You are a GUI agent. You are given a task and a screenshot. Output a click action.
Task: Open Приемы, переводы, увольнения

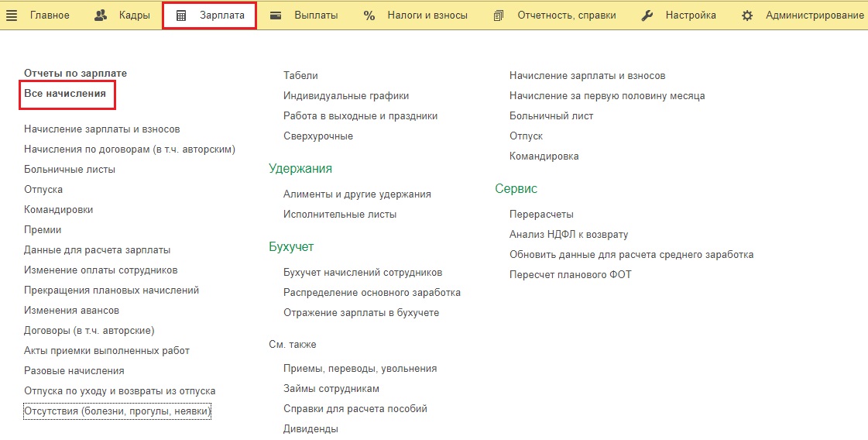(x=360, y=369)
